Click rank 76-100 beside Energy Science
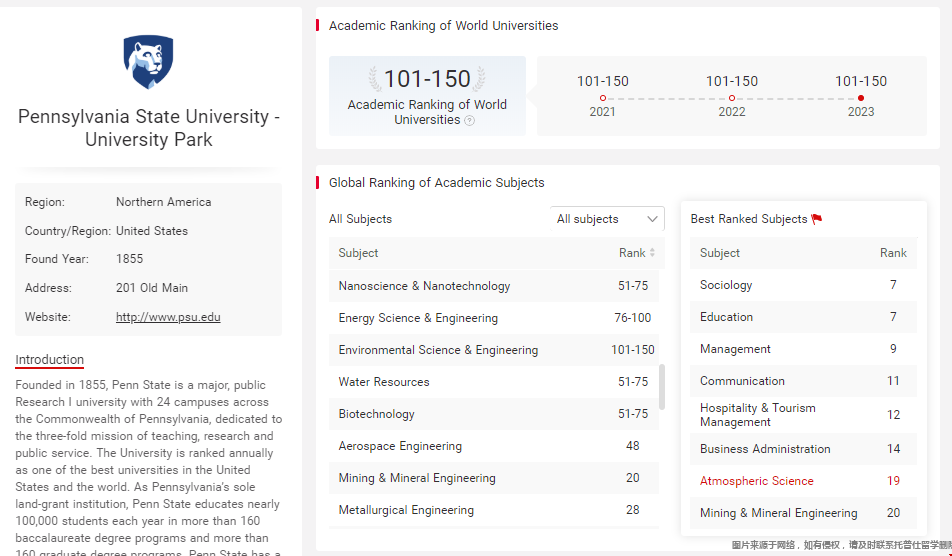Viewport: 952px width, 556px height. point(633,318)
